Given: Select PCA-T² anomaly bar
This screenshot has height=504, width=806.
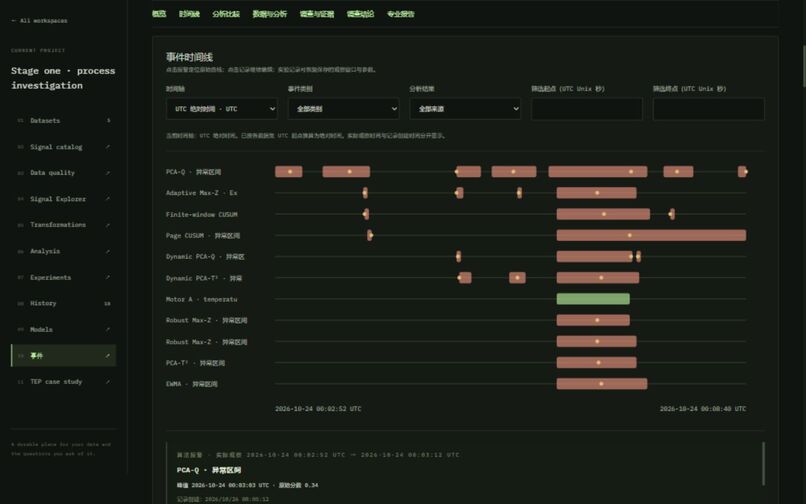Looking at the screenshot, I should (596, 363).
